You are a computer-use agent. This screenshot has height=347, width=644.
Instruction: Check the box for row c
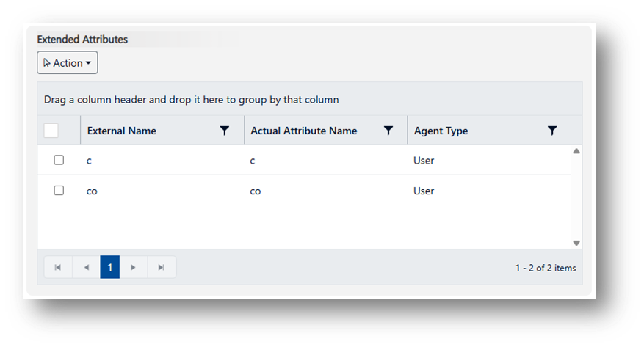coord(59,160)
